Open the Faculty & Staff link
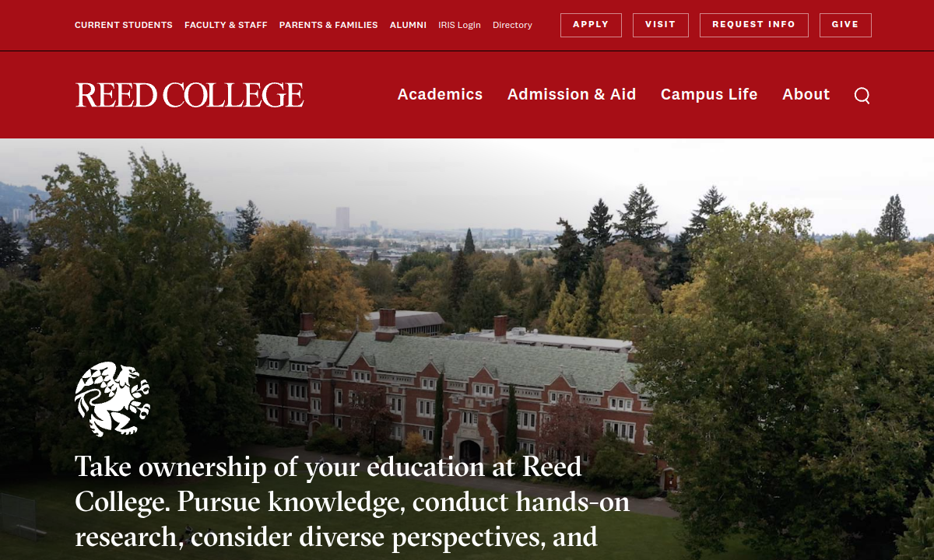Viewport: 934px width, 560px height. pyautogui.click(x=226, y=25)
